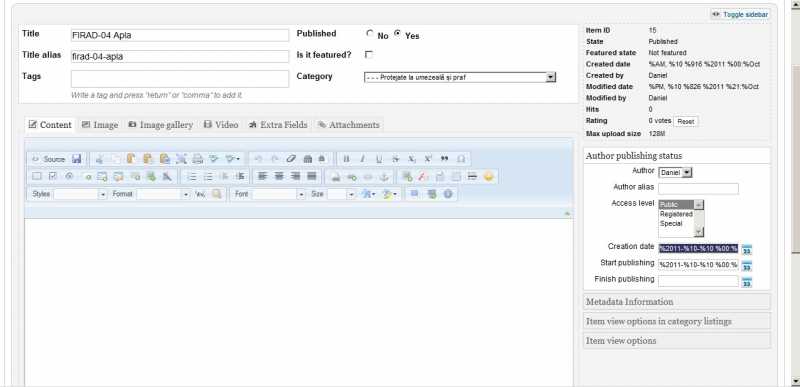The image size is (800, 387).
Task: Open the Author dropdown showing Daniel
Action: click(675, 172)
